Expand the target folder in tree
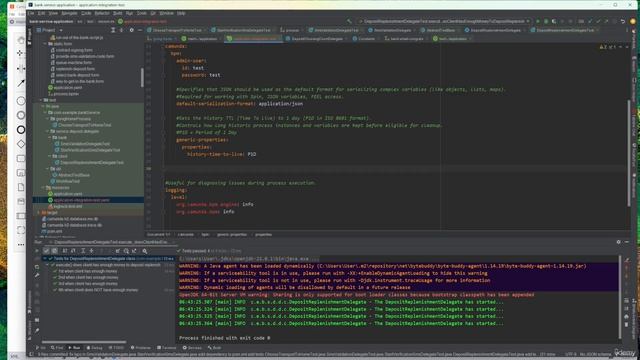The image size is (640, 360). (39, 213)
